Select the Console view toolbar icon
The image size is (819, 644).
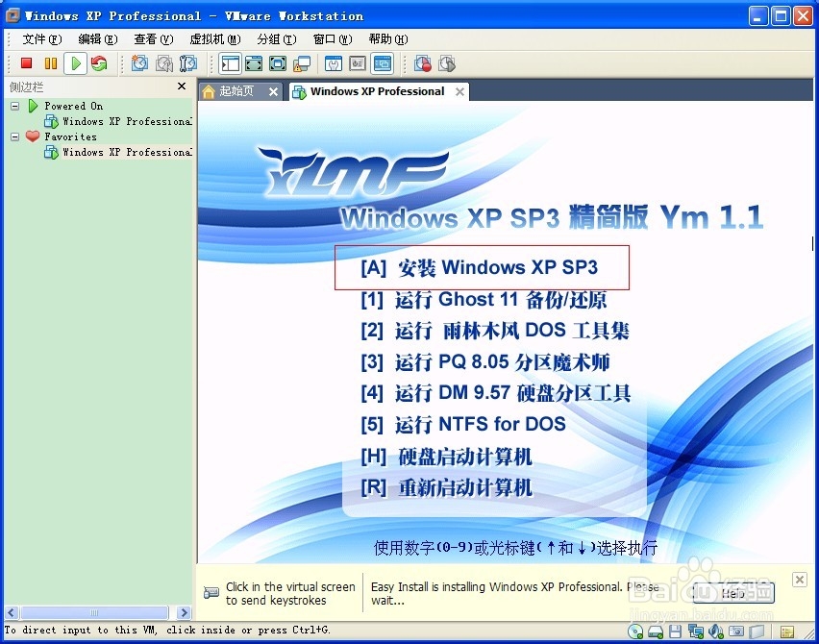(x=383, y=63)
